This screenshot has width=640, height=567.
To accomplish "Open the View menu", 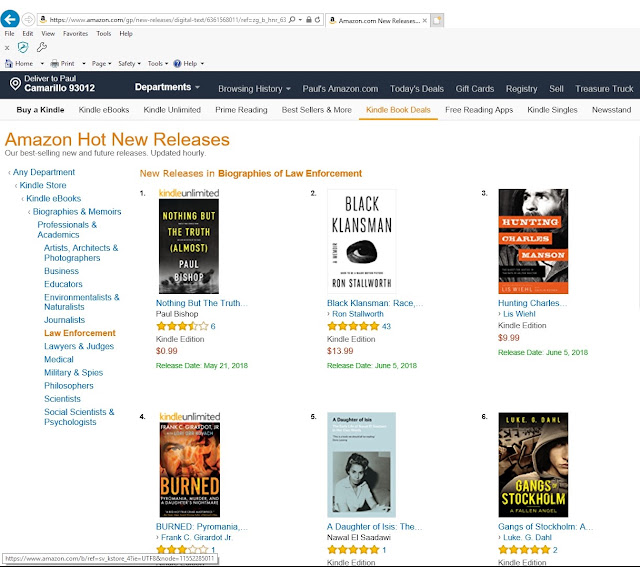I will click(48, 34).
